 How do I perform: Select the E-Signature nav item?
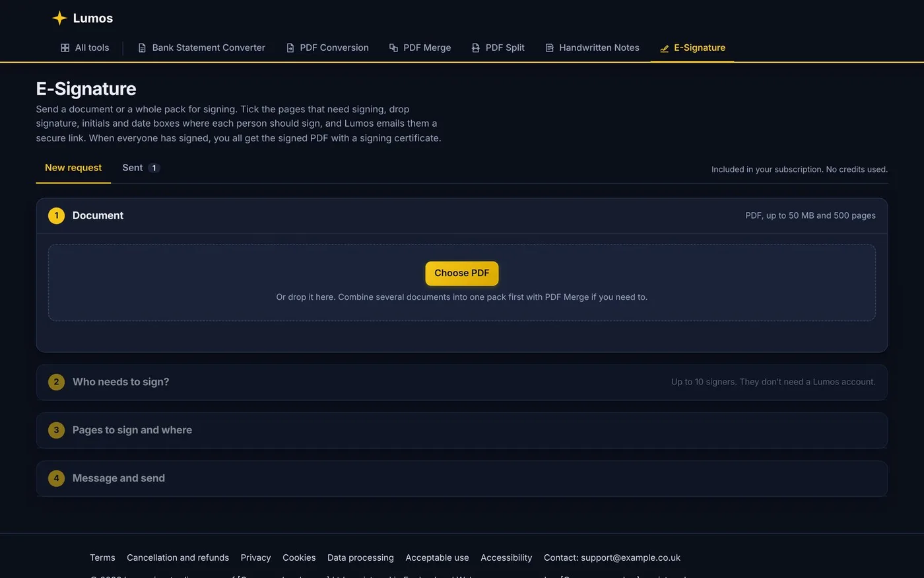692,48
